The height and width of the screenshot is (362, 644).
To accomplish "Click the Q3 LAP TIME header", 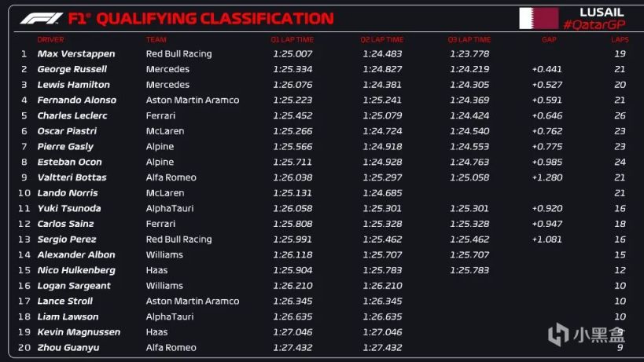I will (x=469, y=40).
